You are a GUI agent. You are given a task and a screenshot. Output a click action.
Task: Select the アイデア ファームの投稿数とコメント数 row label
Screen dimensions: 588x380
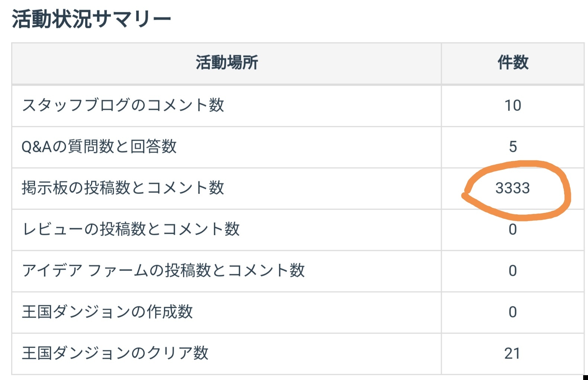[163, 271]
